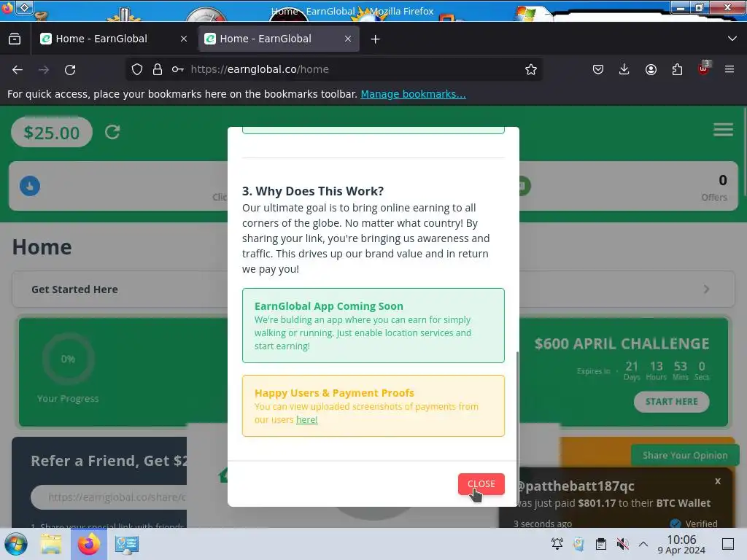Image resolution: width=747 pixels, height=560 pixels.
Task: Click the referral link input field
Action: click(x=109, y=497)
